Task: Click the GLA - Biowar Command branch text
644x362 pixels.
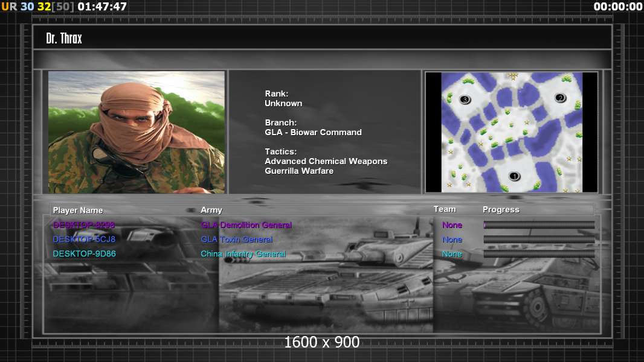Action: 314,132
